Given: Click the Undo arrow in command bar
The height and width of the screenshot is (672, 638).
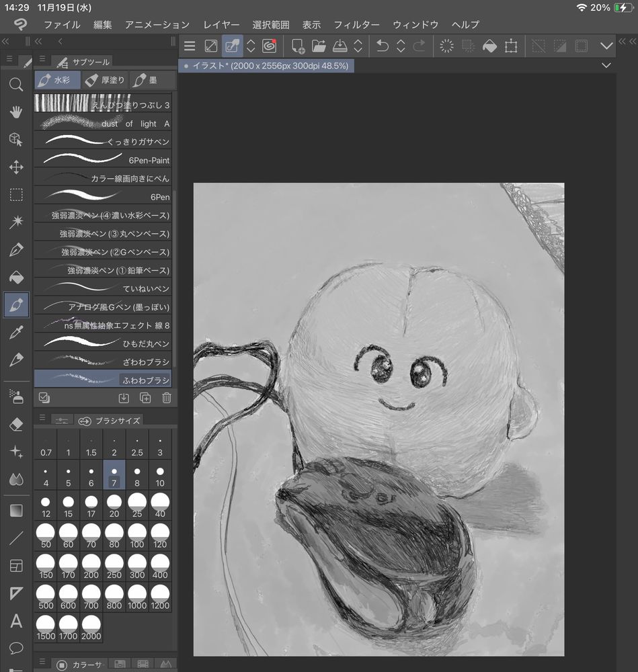Looking at the screenshot, I should pyautogui.click(x=382, y=46).
